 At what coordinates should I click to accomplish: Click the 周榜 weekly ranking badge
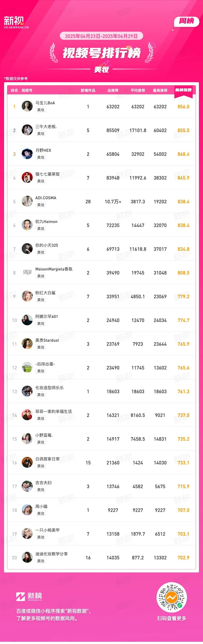[x=187, y=21]
